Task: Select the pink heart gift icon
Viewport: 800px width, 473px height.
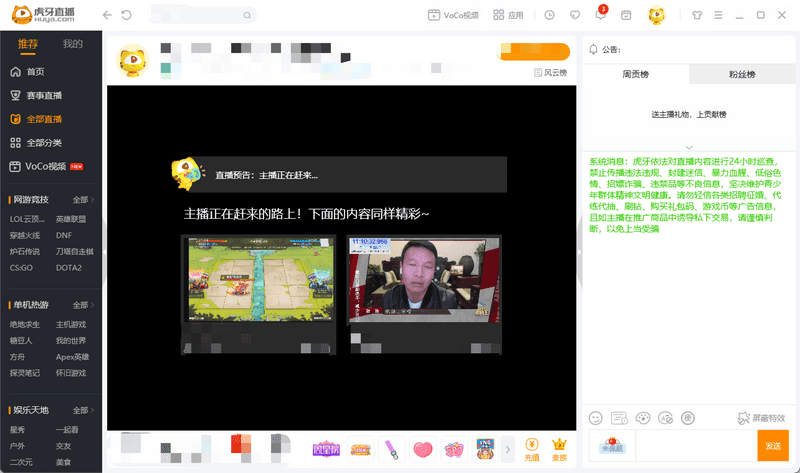Action: 423,449
